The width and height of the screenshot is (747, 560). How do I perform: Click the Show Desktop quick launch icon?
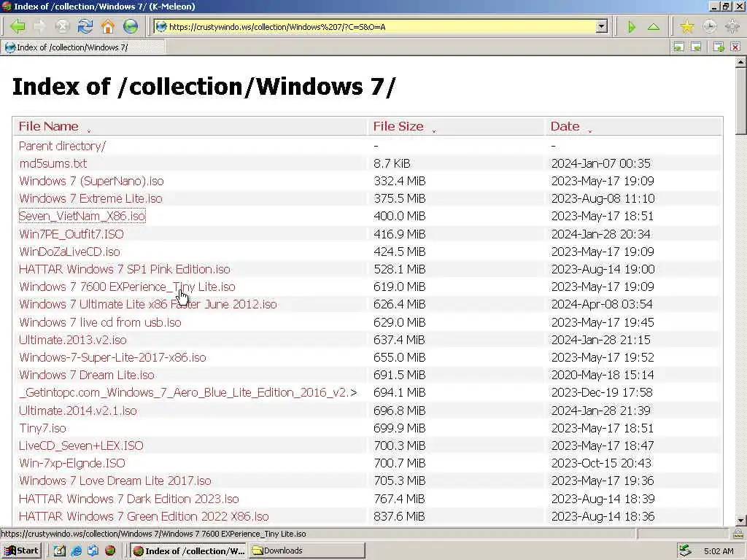59,551
